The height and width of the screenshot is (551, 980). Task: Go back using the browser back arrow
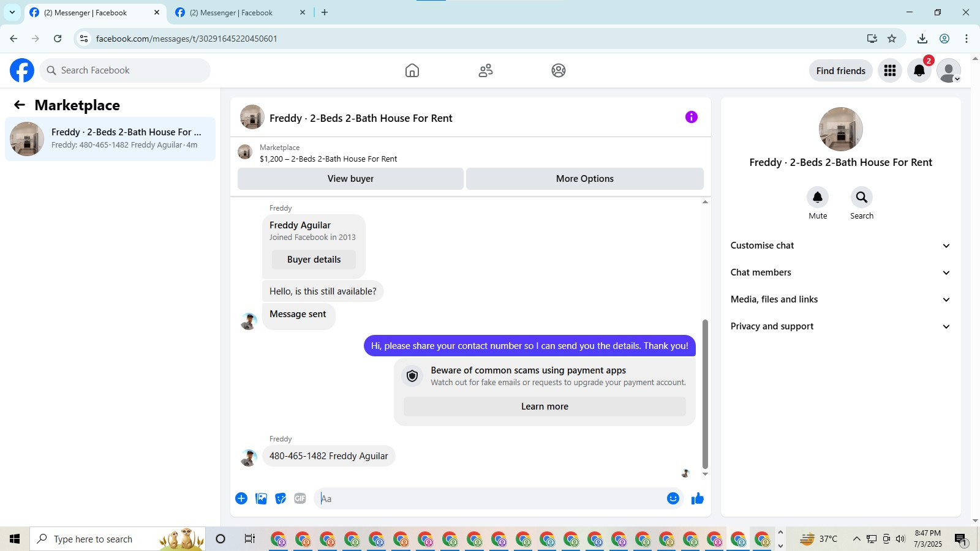click(13, 39)
